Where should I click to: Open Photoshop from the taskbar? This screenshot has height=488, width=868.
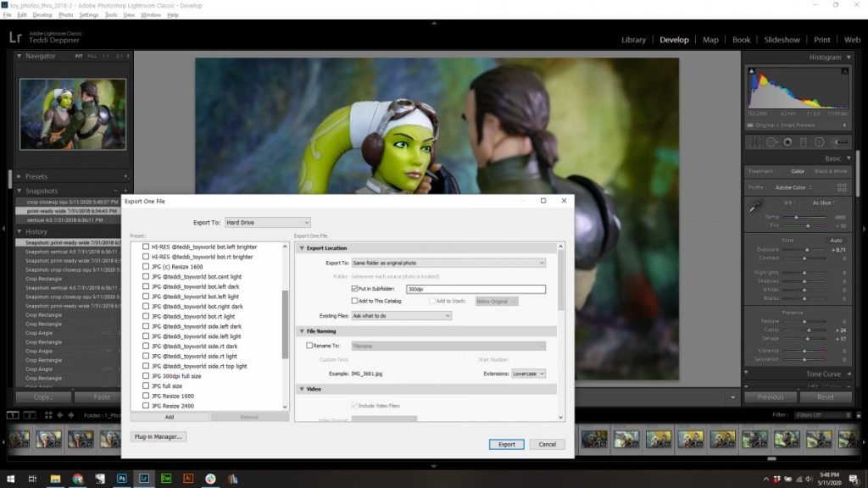coord(122,479)
